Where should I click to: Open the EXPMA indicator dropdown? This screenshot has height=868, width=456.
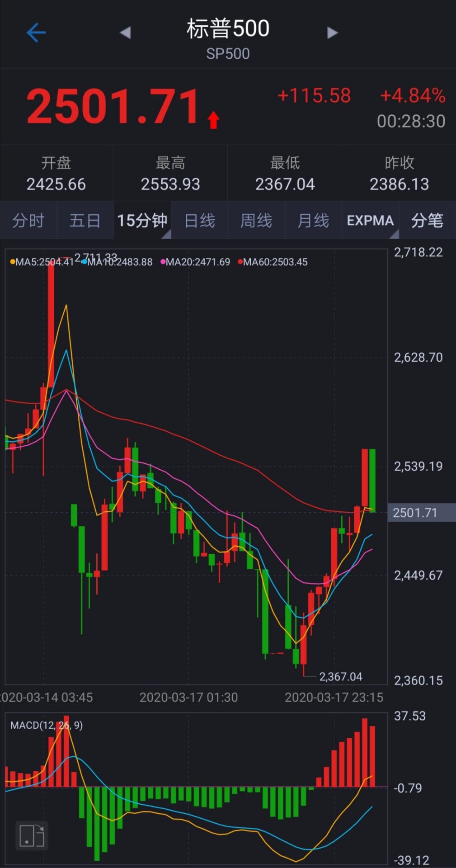(371, 220)
